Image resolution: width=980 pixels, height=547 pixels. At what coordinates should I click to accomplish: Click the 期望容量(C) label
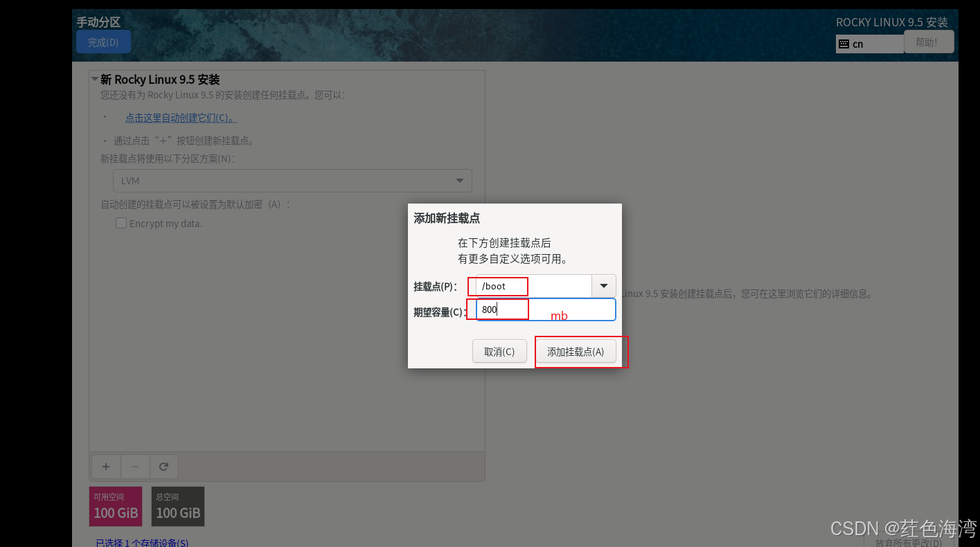tap(440, 312)
